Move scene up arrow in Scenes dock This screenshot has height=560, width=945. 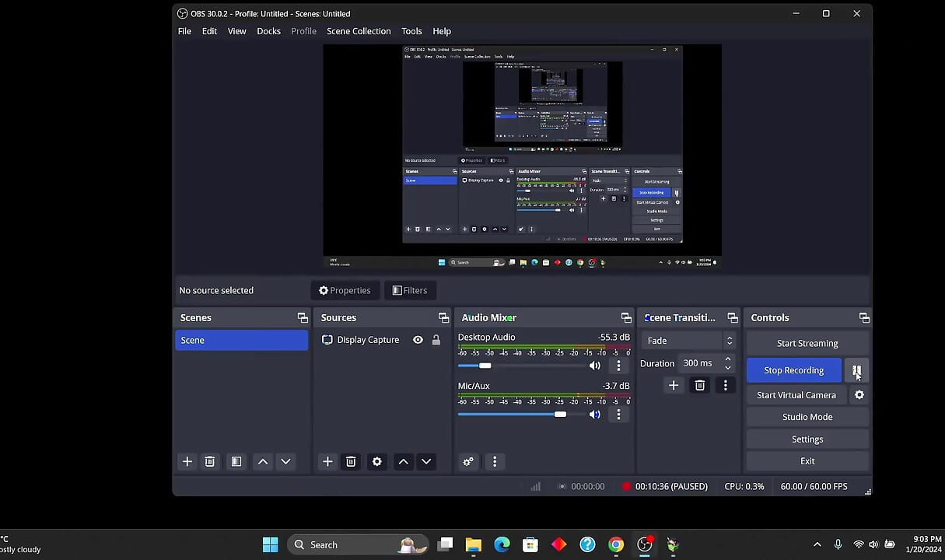pos(263,461)
